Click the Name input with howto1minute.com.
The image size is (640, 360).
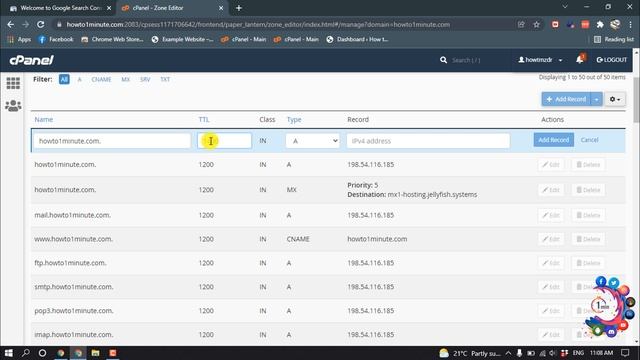(112, 141)
